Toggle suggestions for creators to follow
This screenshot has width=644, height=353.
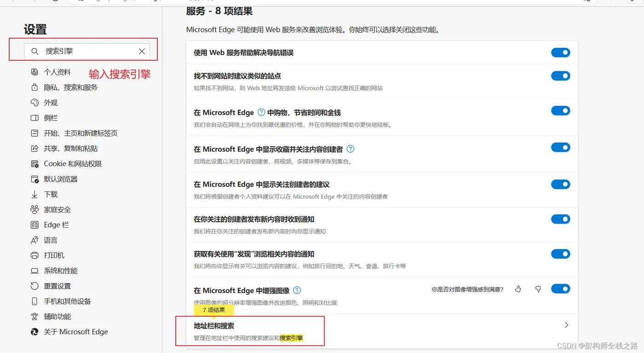pos(561,184)
